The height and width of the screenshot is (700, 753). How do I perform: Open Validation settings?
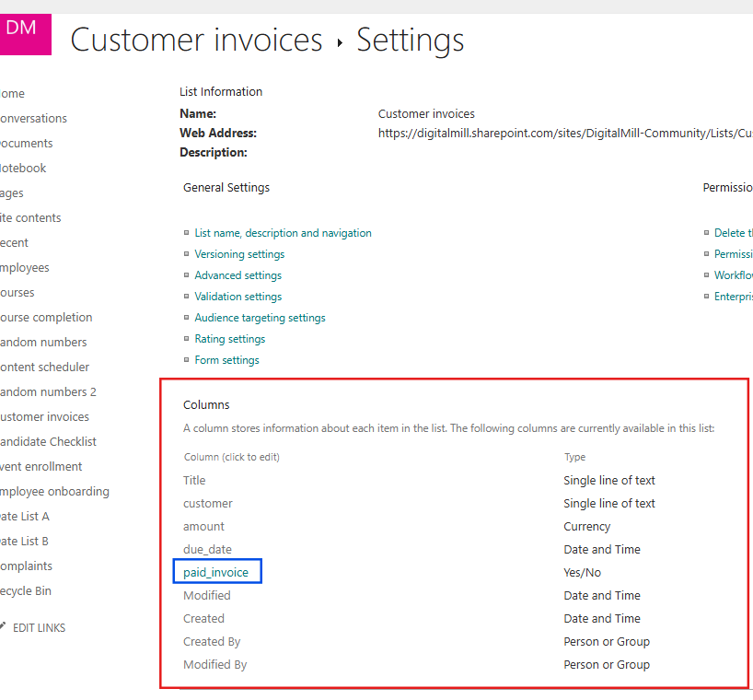pos(237,296)
